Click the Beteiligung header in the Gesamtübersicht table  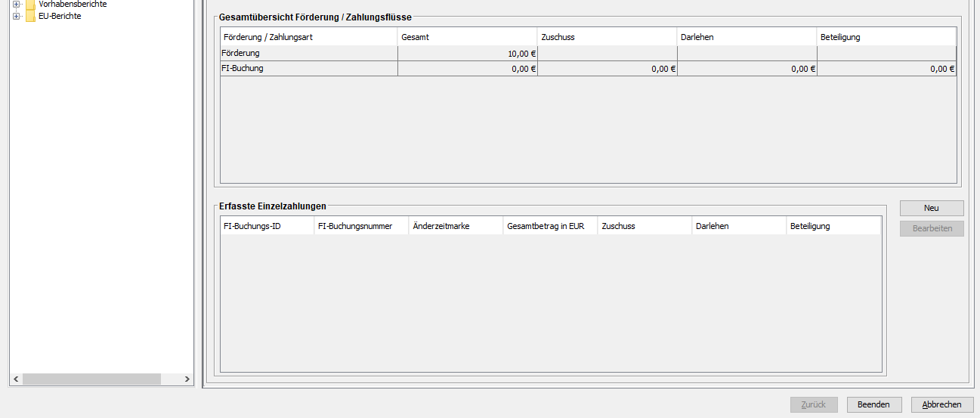click(x=887, y=37)
